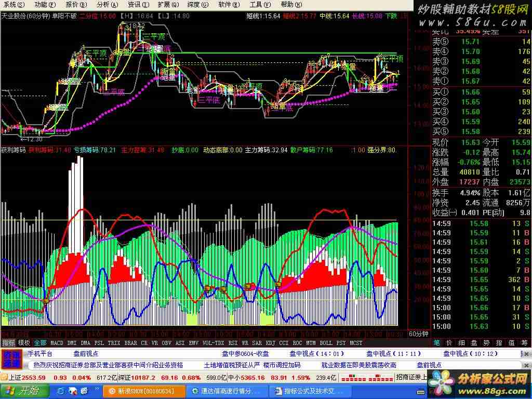Select the 筹 tab in quote panel
Image resolution: width=532 pixels, height=399 pixels.
coord(525,343)
